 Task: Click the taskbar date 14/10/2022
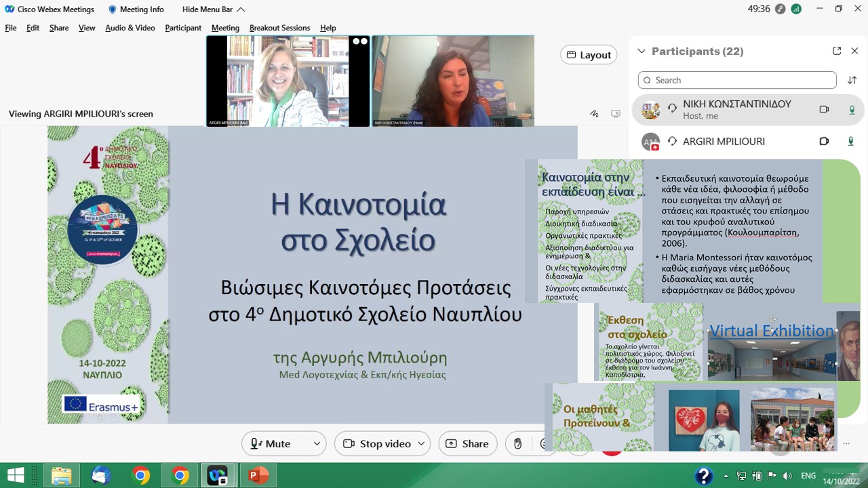pyautogui.click(x=841, y=481)
